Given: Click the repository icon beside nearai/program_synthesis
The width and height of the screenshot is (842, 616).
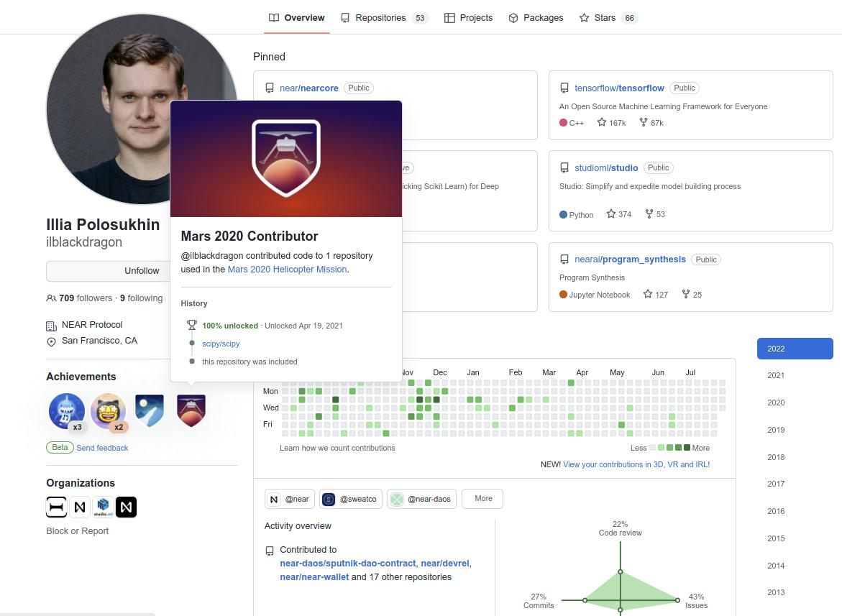Looking at the screenshot, I should pos(564,259).
